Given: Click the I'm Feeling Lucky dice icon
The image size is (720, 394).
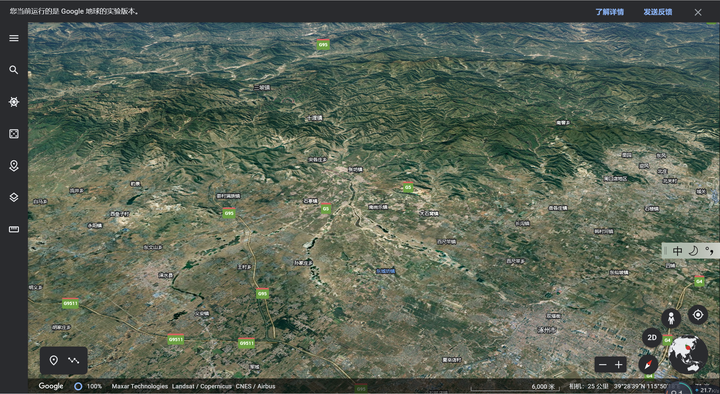Looking at the screenshot, I should click(14, 134).
